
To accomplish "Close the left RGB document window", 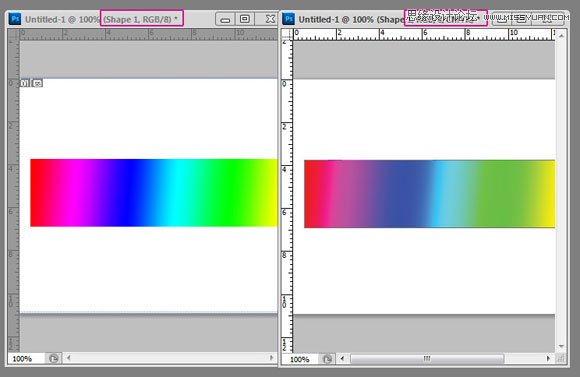I will click(270, 19).
